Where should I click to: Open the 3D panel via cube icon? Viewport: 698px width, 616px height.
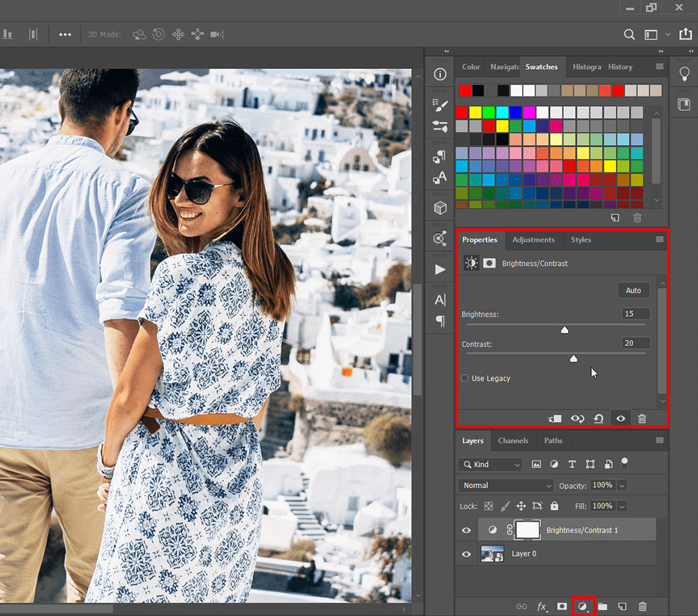[x=439, y=207]
